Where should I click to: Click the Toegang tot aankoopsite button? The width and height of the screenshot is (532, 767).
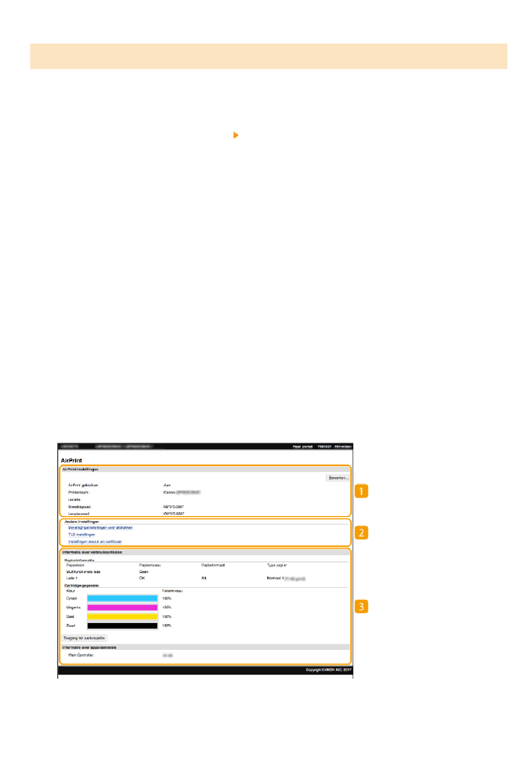tap(84, 638)
